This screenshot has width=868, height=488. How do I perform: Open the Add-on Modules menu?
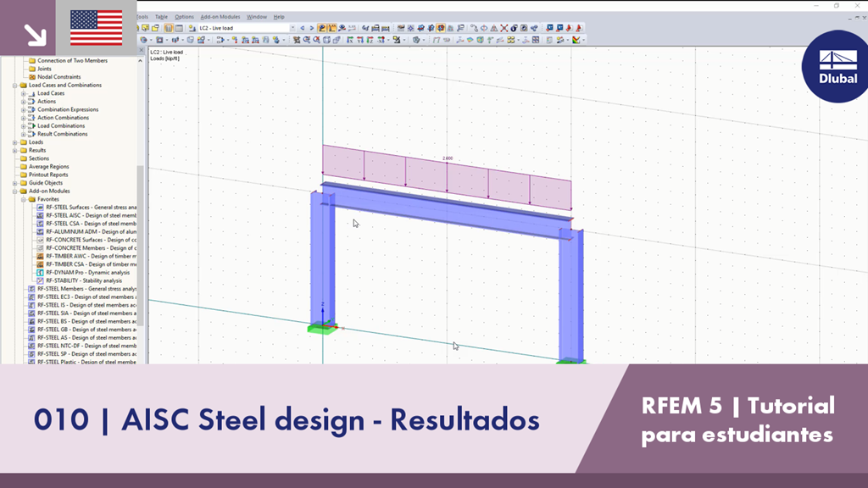pos(220,17)
